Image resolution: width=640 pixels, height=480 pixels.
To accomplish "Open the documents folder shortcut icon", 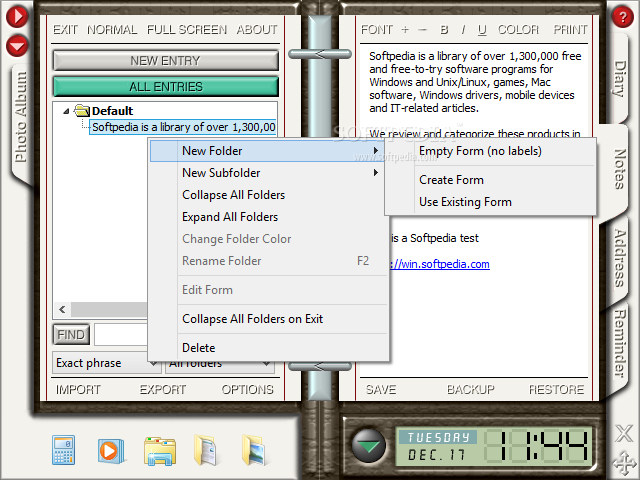I will pos(206,450).
